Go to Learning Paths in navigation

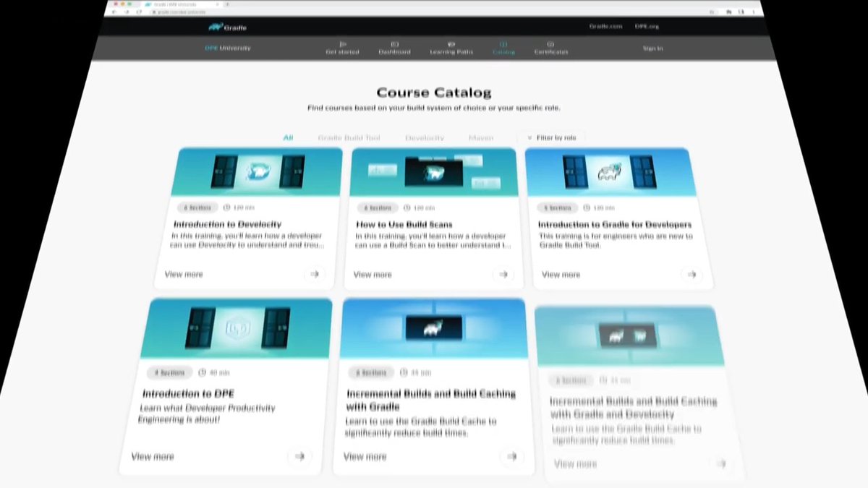[451, 48]
